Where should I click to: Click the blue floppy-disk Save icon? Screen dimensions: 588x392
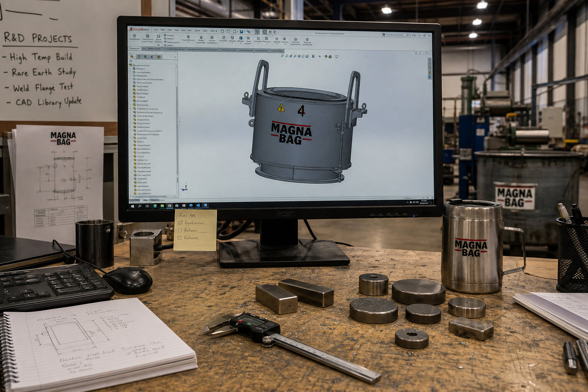[x=242, y=31]
